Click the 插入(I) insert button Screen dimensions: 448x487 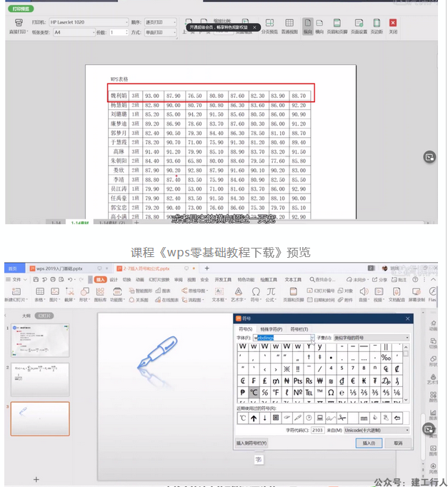pyautogui.click(x=369, y=443)
